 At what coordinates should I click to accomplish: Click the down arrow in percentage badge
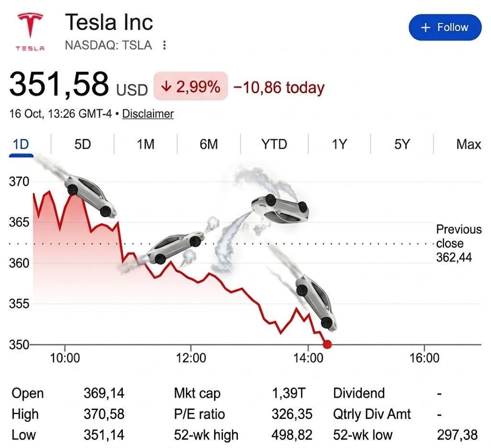coord(166,86)
